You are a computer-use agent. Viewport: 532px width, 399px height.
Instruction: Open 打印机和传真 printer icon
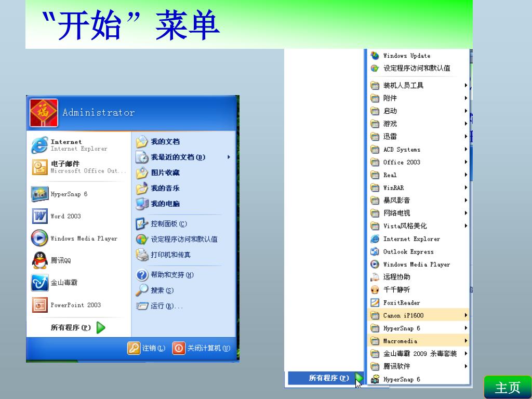click(142, 255)
